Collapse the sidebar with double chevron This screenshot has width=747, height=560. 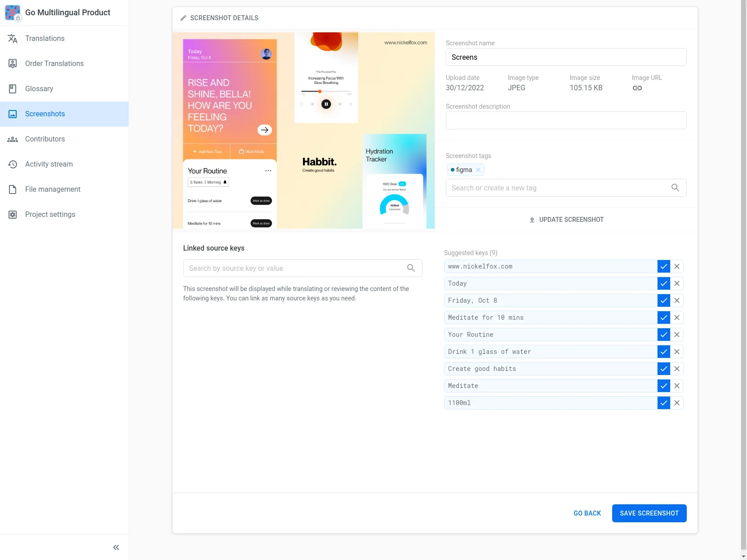tap(116, 547)
